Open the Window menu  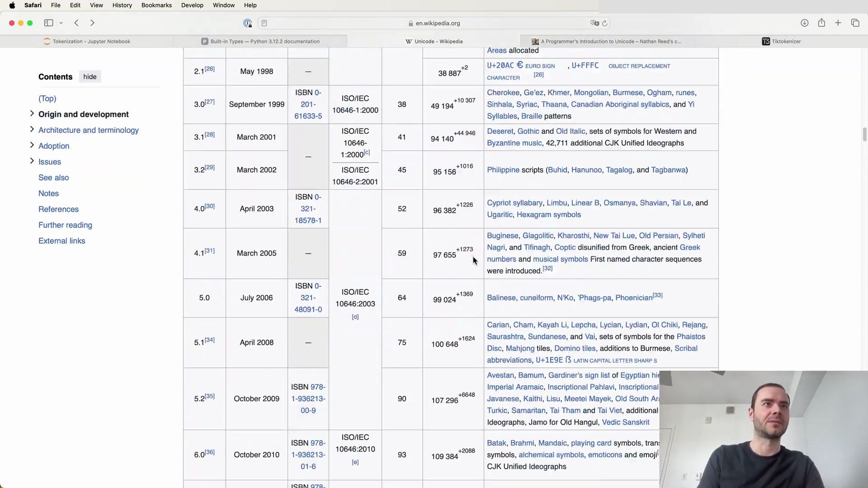point(224,5)
